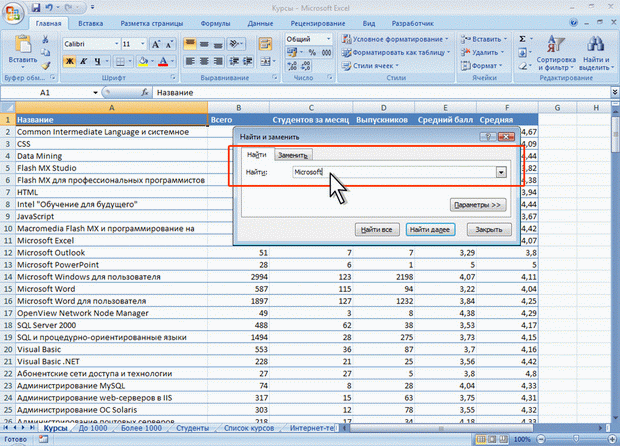620x446 pixels.
Task: Open the Name Box dropdown next to A1
Action: [95, 93]
